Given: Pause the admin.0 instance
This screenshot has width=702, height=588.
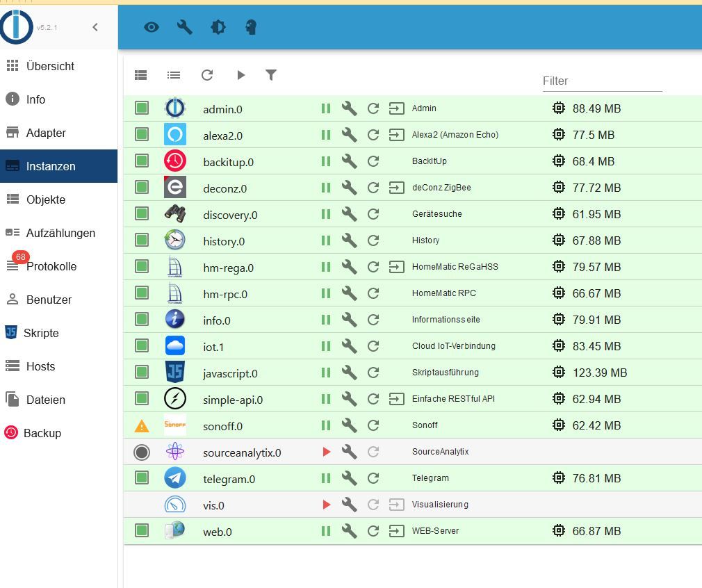Looking at the screenshot, I should 325,108.
